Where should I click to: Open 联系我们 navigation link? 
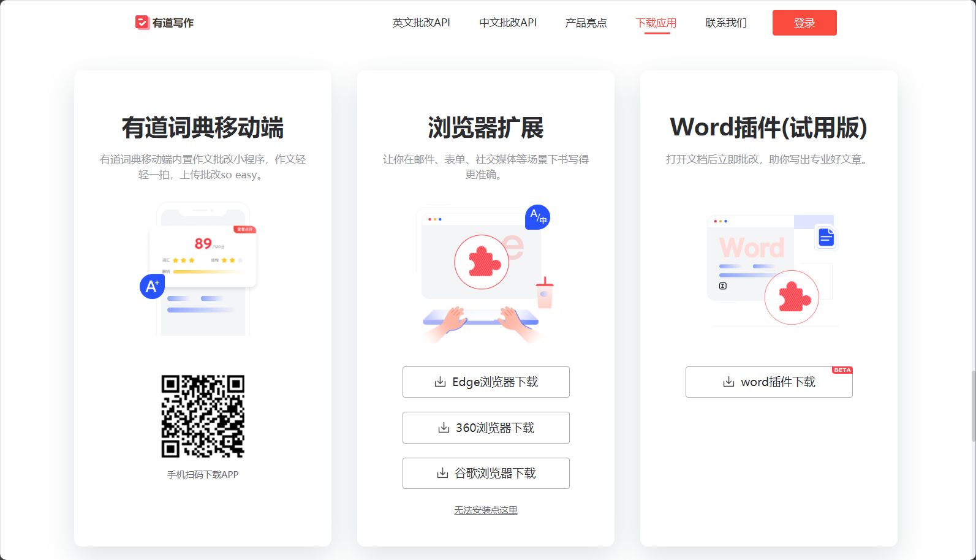[x=726, y=23]
